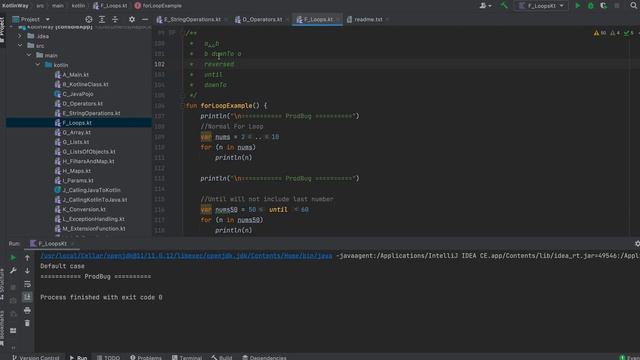Click Expand All icon in Project panel

[102, 19]
